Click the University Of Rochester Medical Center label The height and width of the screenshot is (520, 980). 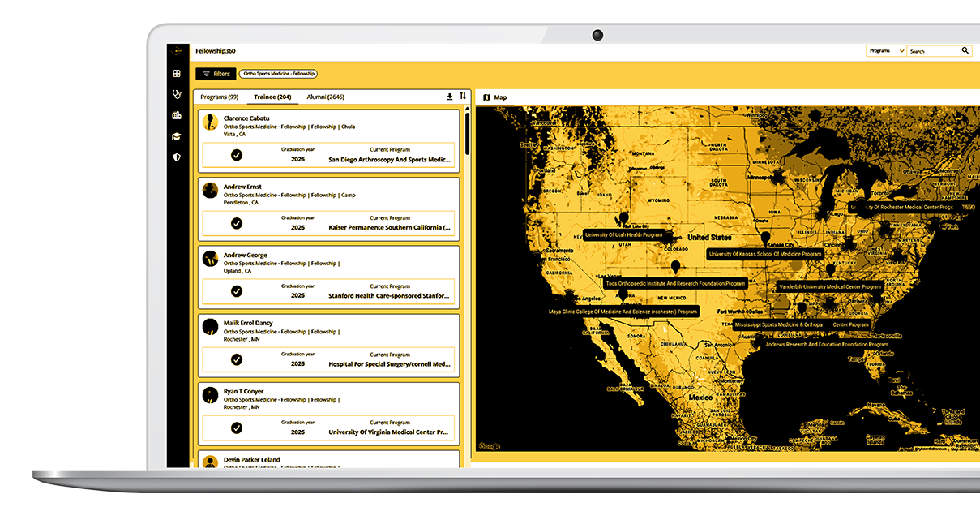pyautogui.click(x=901, y=208)
